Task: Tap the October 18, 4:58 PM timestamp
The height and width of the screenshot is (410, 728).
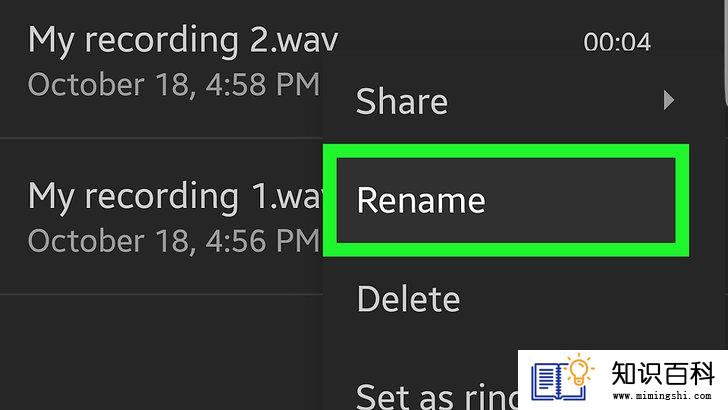Action: click(174, 85)
